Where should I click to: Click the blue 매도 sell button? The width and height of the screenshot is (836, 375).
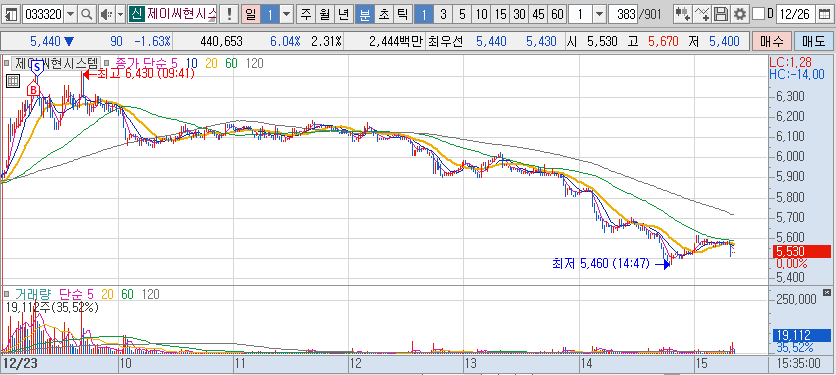[814, 41]
